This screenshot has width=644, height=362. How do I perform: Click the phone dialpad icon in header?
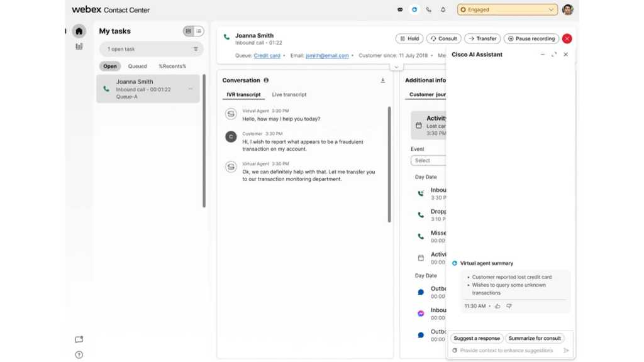(x=428, y=10)
